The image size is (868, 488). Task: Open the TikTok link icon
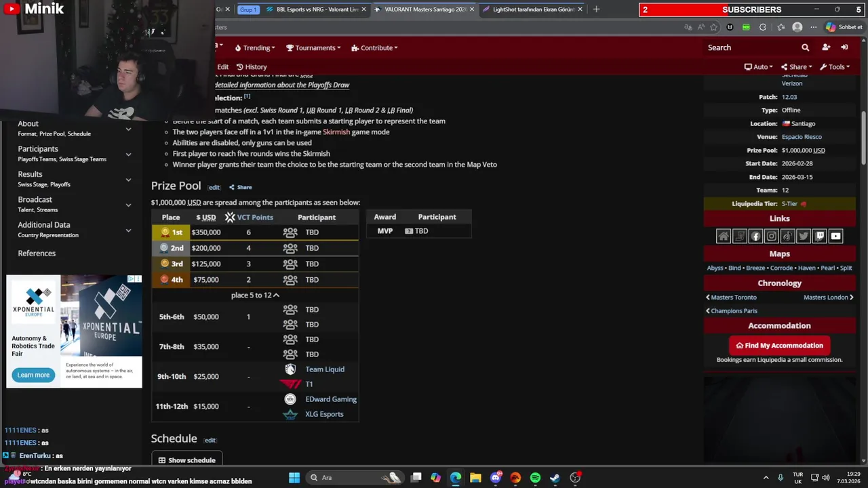[787, 236]
